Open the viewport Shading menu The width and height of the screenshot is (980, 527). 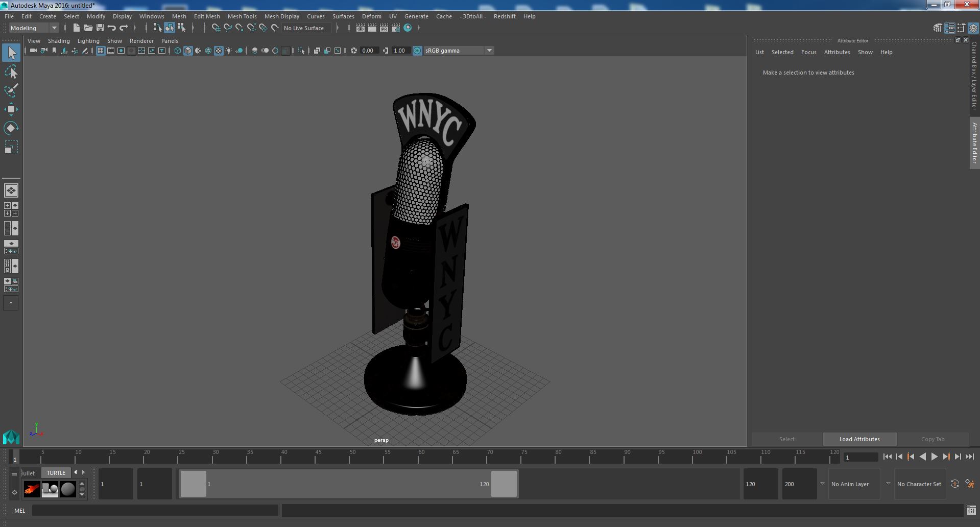[x=59, y=41]
